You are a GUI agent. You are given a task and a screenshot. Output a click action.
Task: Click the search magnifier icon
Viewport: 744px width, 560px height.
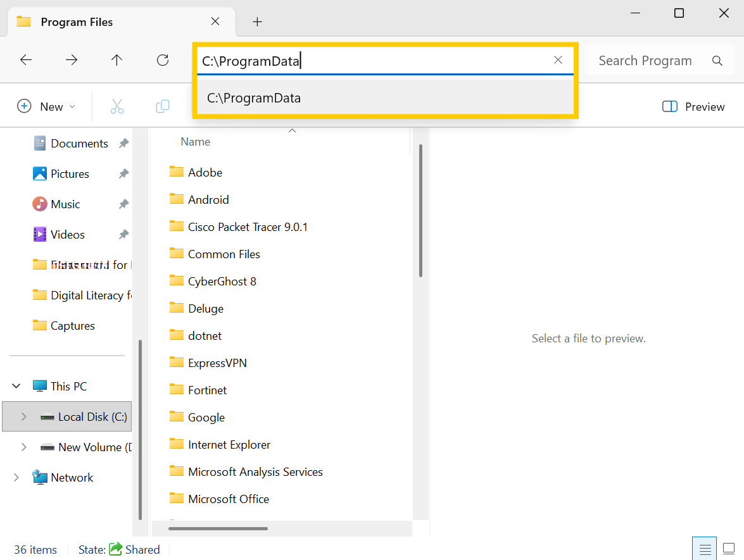tap(717, 61)
